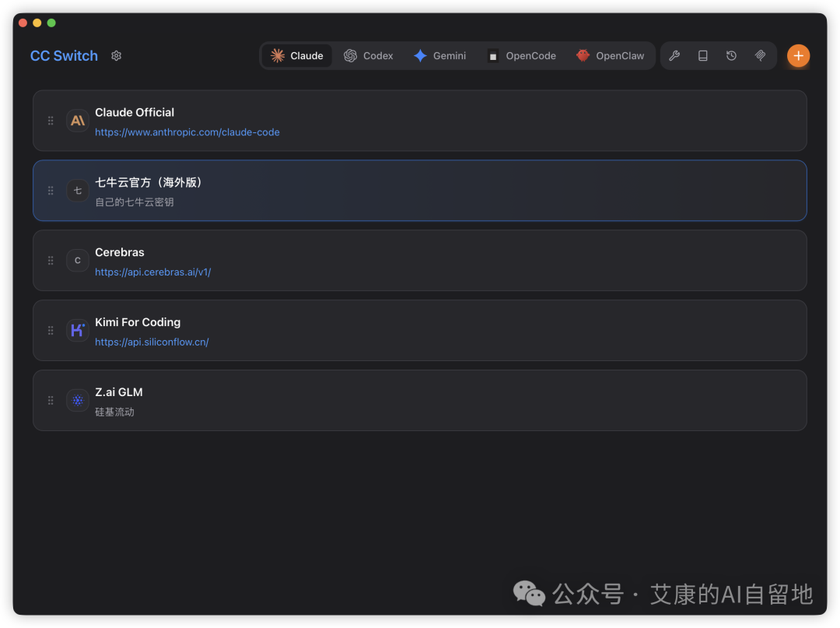This screenshot has height=628, width=840.
Task: Switch to the Claude tab
Action: tap(297, 56)
